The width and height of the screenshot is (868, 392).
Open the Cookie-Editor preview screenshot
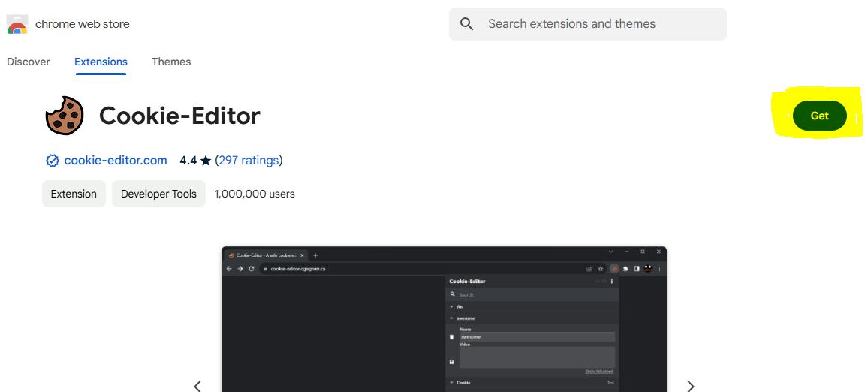444,319
